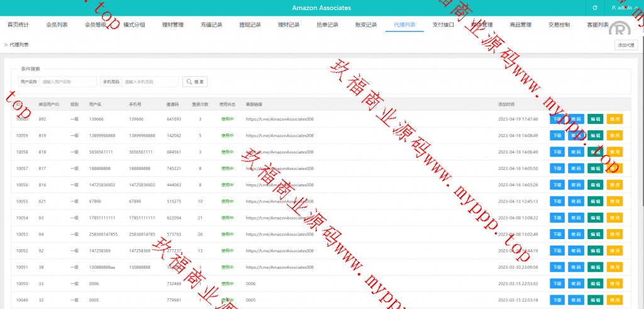Disable agent 10050 with the 禁用 button

(614, 283)
